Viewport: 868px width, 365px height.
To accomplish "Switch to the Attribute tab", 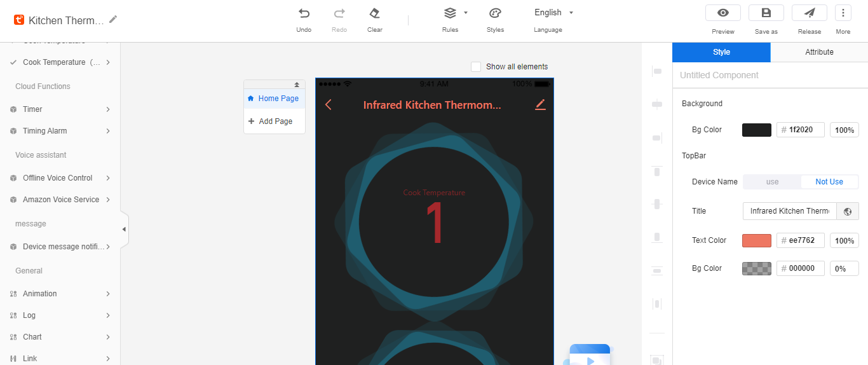I will (x=818, y=52).
